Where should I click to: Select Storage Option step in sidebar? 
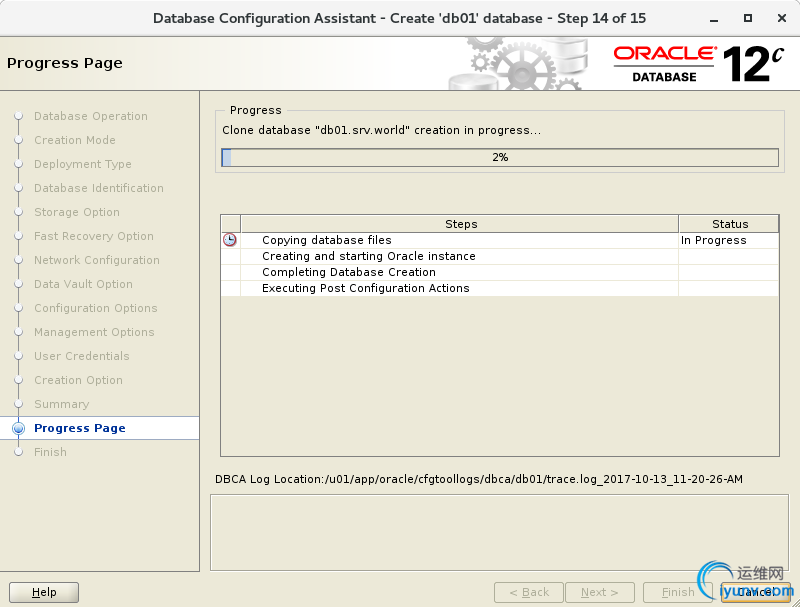[x=77, y=212]
